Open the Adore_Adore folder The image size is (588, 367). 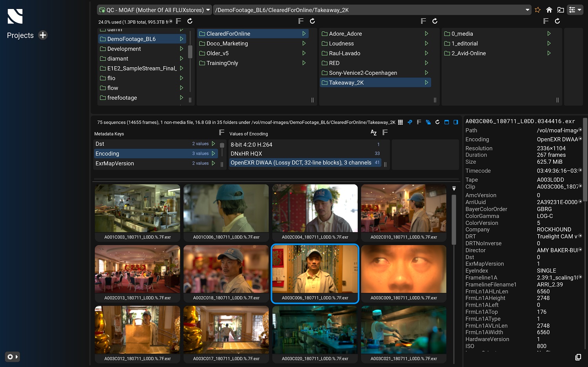[x=375, y=34]
